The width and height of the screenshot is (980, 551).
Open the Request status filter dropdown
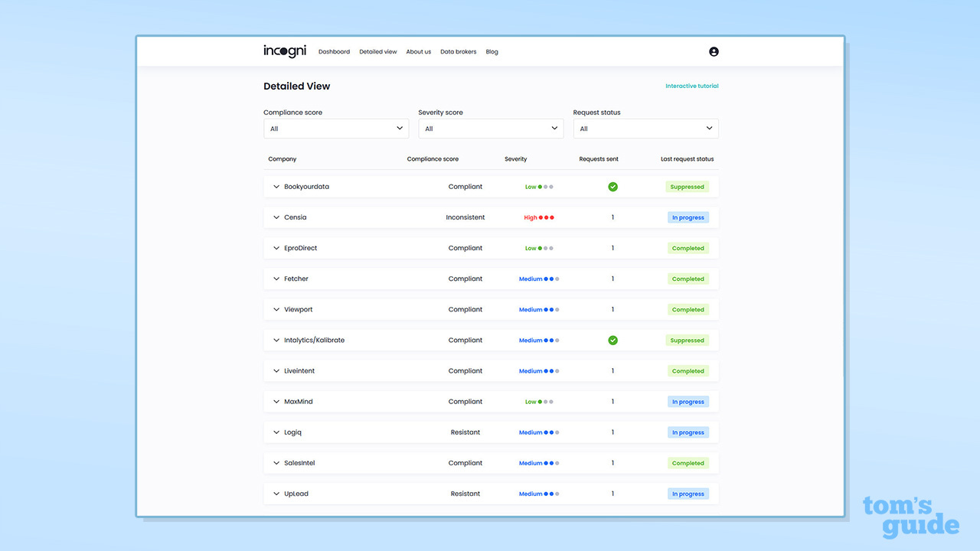[645, 129]
